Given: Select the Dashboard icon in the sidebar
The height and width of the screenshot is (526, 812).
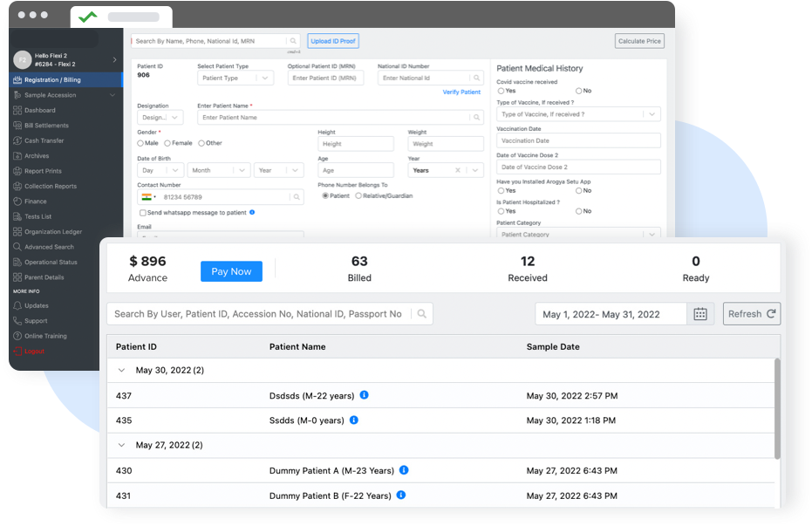Looking at the screenshot, I should [x=18, y=110].
